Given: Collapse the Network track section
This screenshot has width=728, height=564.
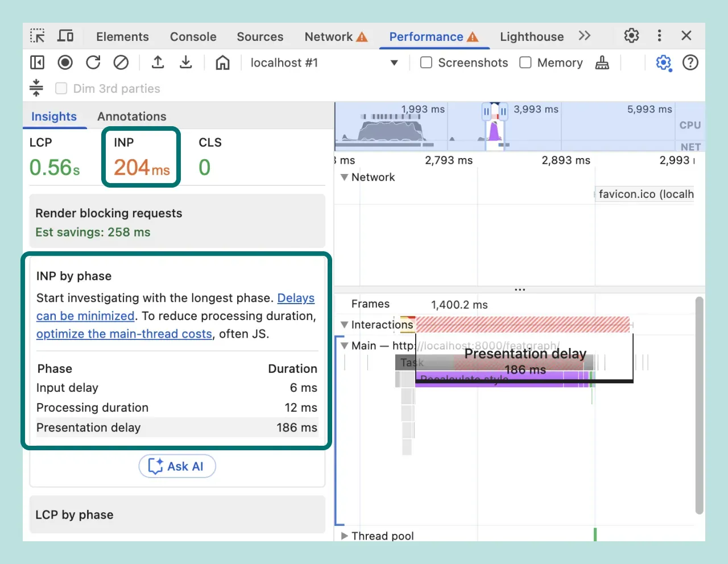Looking at the screenshot, I should coord(344,177).
